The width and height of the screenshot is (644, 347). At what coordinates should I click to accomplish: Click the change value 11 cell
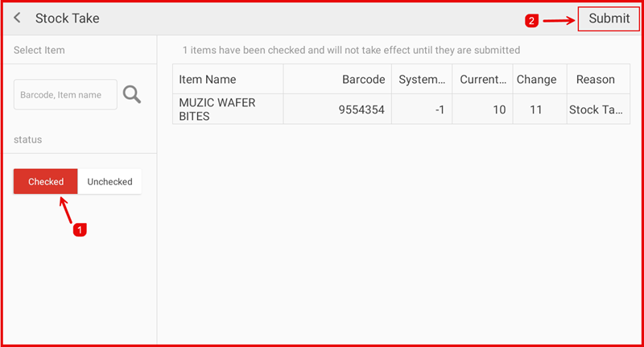click(537, 109)
